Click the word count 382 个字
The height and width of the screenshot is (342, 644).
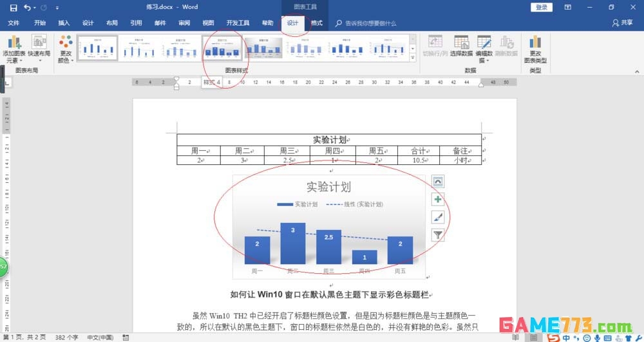pyautogui.click(x=66, y=337)
